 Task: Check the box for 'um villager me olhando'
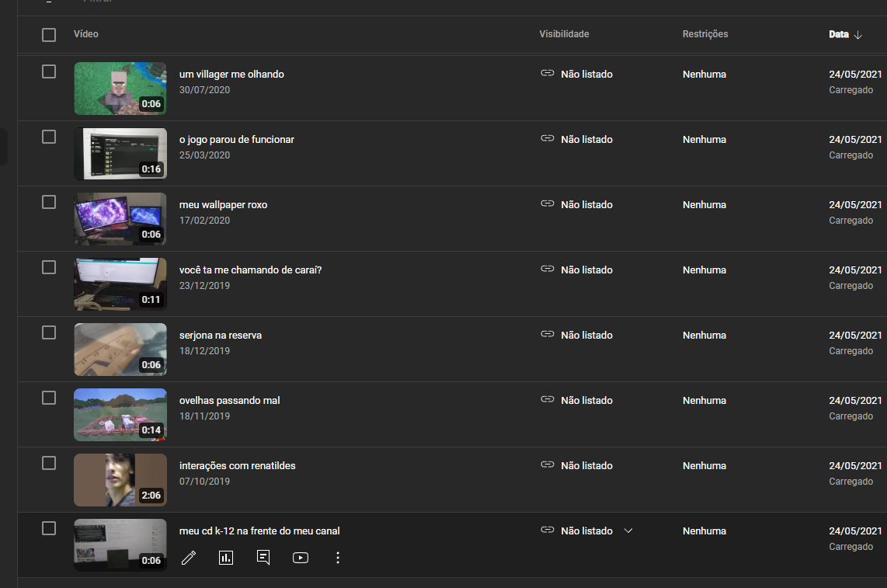pos(49,72)
